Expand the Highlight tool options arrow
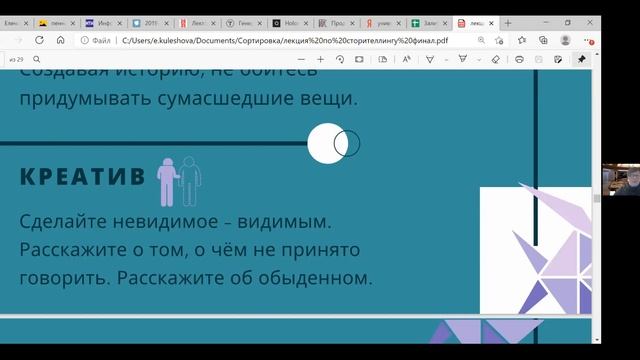The height and width of the screenshot is (360, 640). click(x=479, y=60)
